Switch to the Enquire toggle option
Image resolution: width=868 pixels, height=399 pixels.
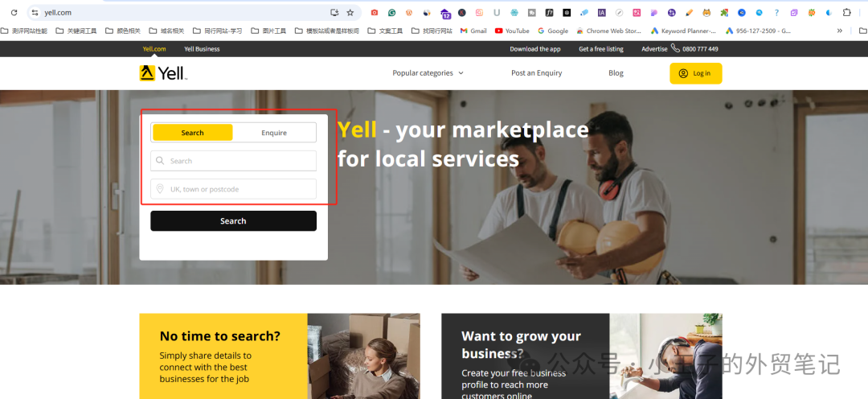274,133
